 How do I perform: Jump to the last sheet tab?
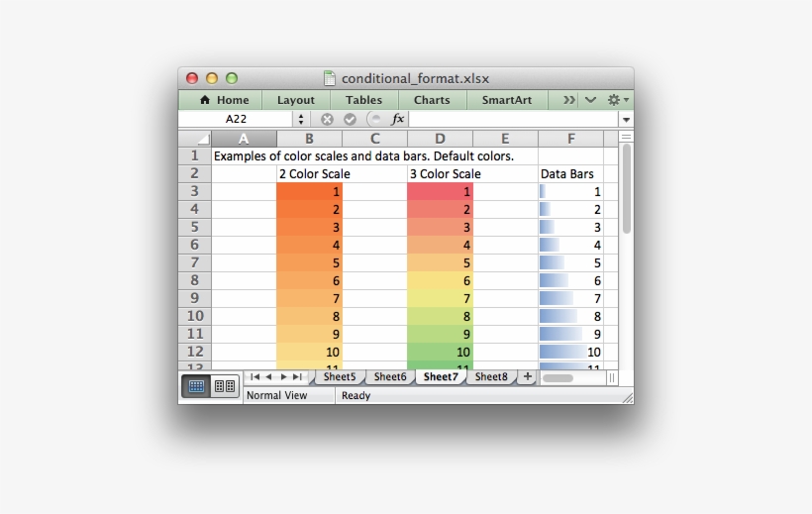tap(298, 377)
